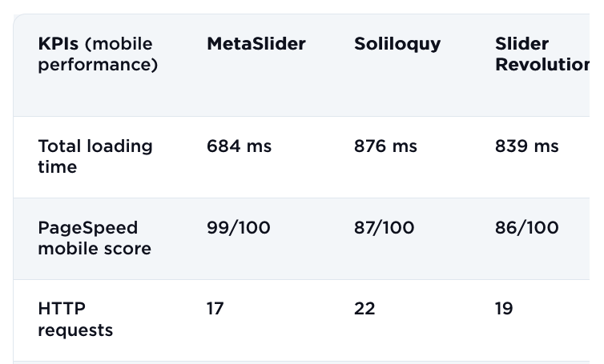Click the 87/100 PageSpeed score
604x364 pixels.
click(x=385, y=228)
